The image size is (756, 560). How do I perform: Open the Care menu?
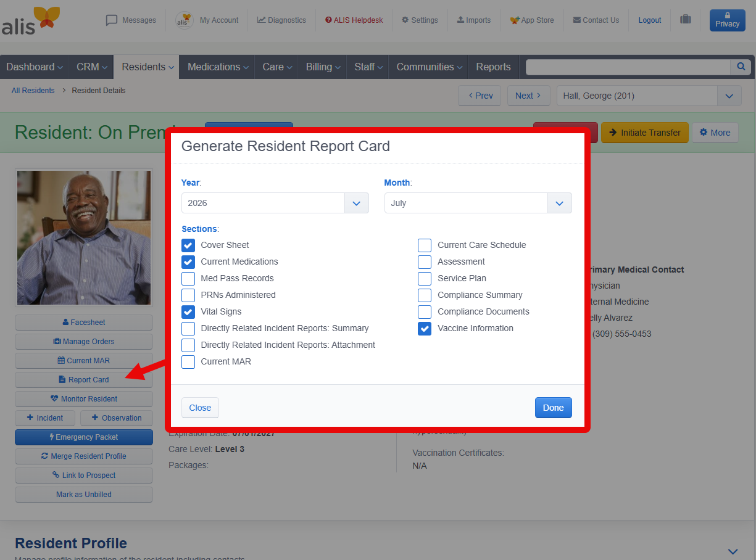coord(276,67)
